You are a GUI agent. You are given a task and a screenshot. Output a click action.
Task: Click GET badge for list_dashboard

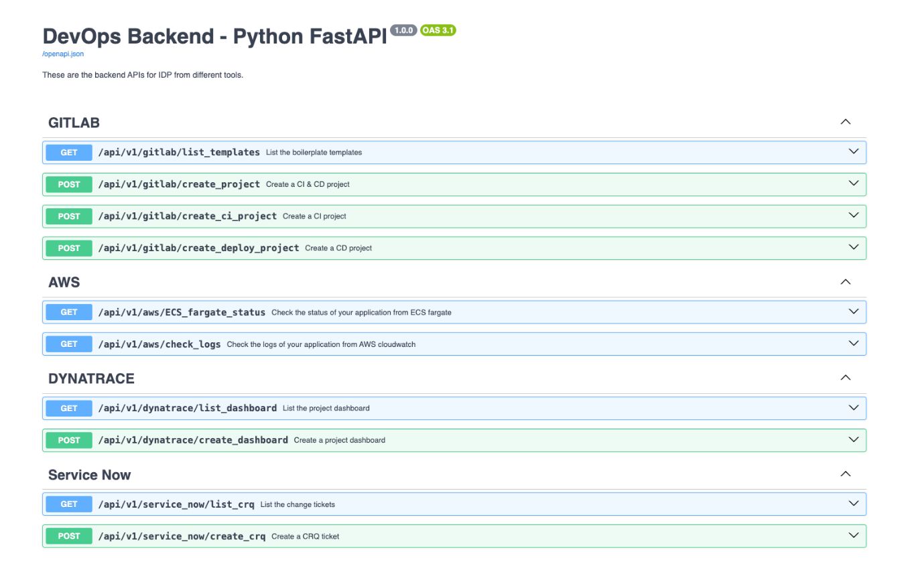pyautogui.click(x=69, y=408)
